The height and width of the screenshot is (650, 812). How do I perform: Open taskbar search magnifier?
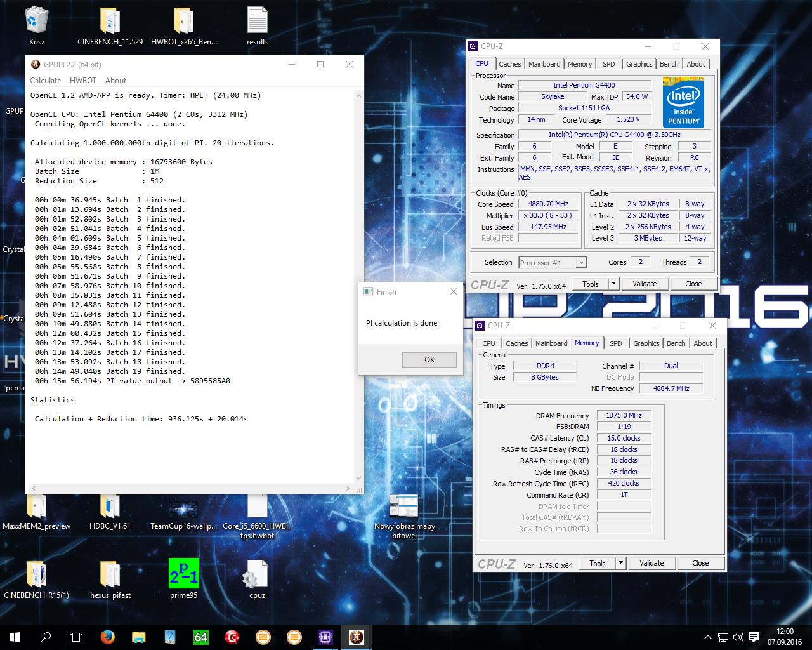click(46, 637)
